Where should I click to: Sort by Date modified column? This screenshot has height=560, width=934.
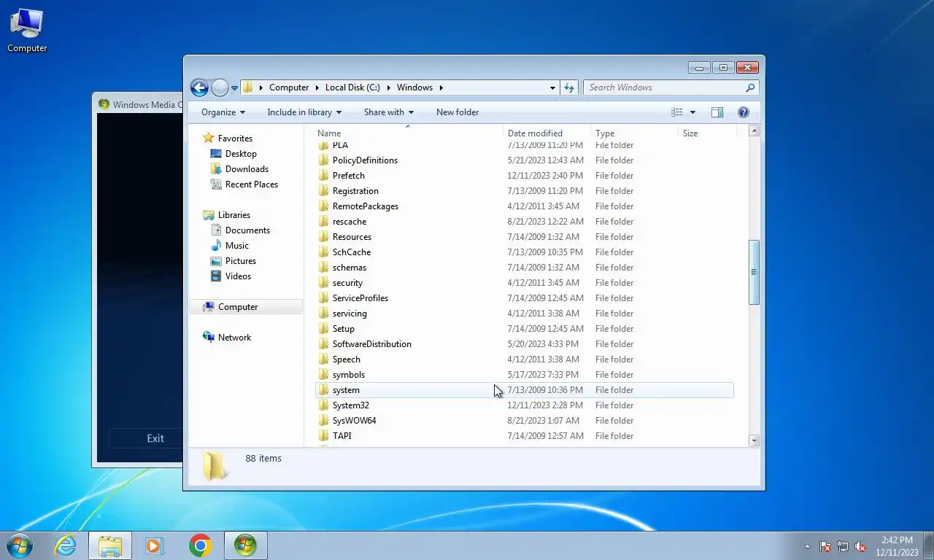click(547, 133)
